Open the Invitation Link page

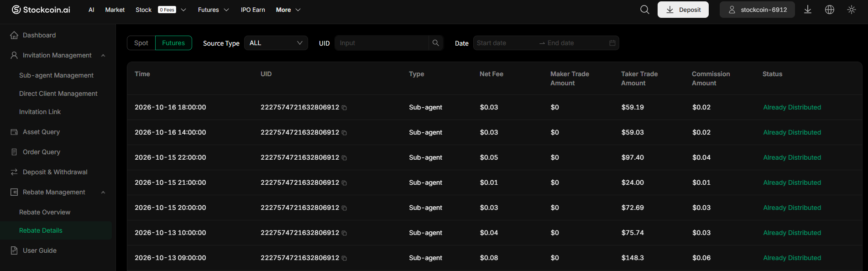coord(40,112)
